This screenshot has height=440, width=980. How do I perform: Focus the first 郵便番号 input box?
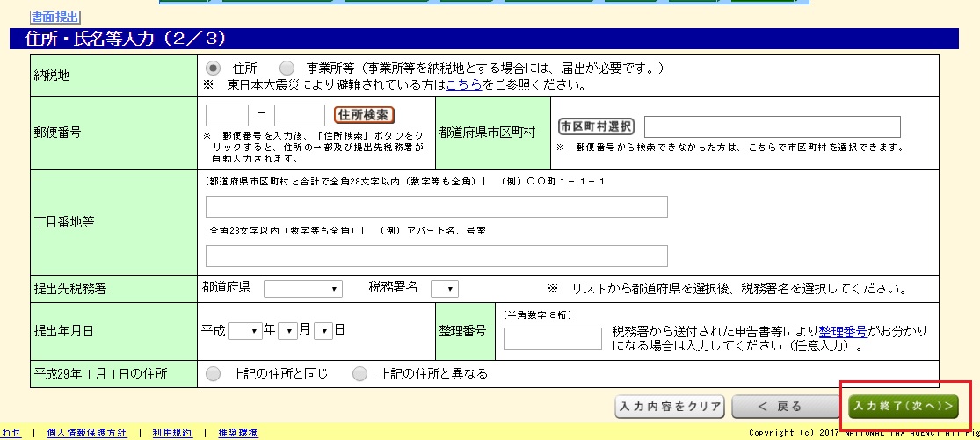228,115
